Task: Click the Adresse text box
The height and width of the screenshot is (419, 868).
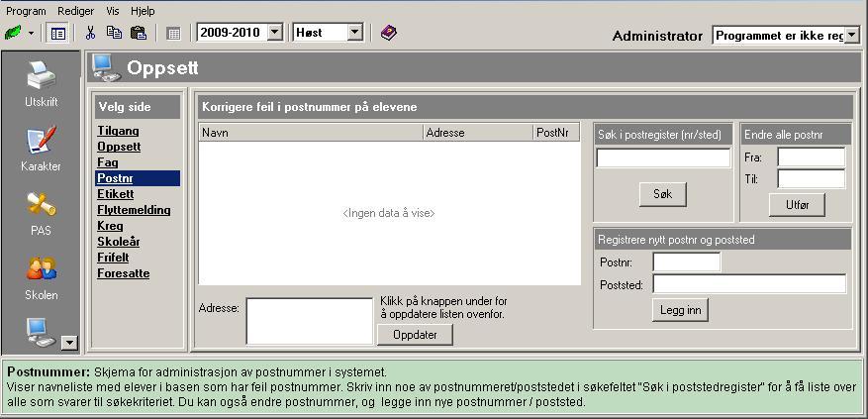Action: pos(310,321)
